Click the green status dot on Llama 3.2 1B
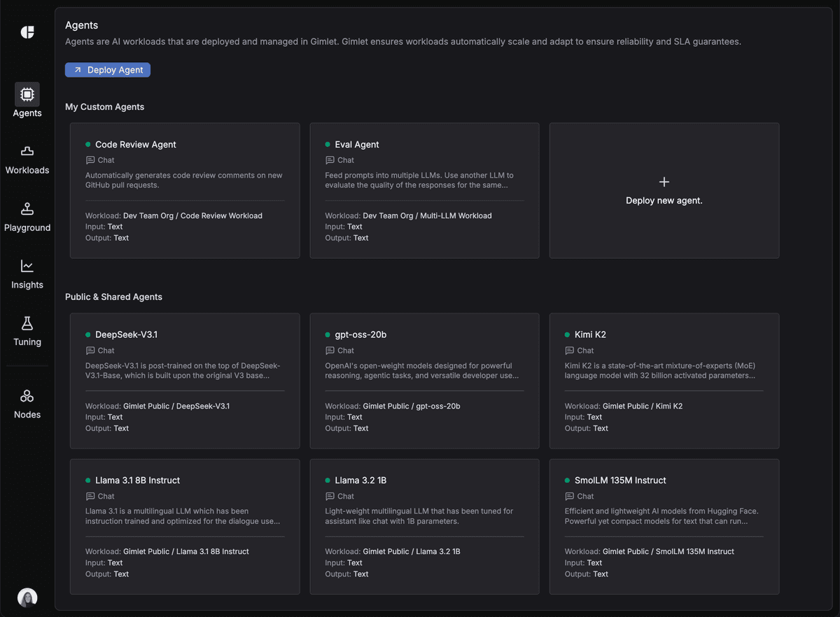 [x=327, y=480]
